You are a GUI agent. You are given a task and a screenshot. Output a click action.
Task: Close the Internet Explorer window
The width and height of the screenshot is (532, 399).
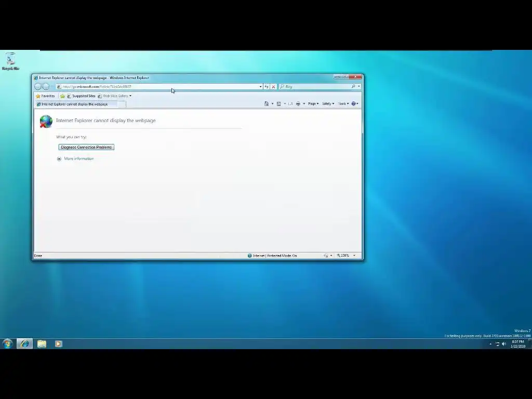click(355, 77)
